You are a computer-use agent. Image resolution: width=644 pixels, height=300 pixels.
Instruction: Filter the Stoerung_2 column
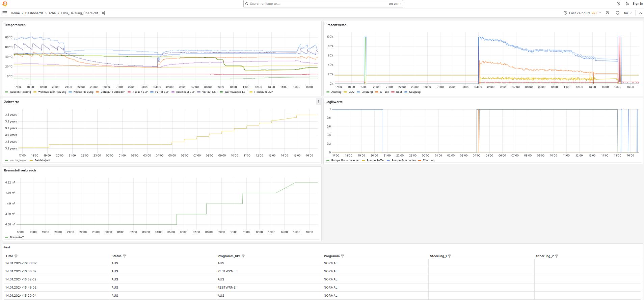(557, 256)
